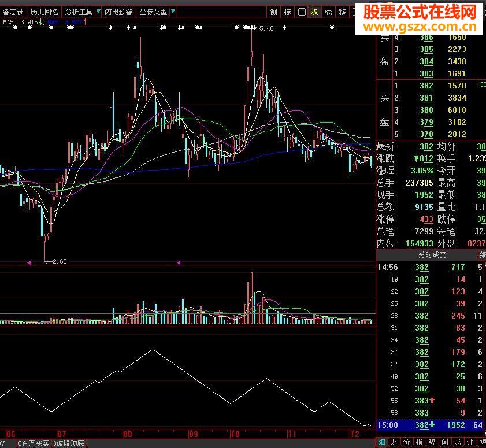Viewport: 486px width, 448px height.
Task: Open the 田 multi-chart layout icon
Action: coord(301,12)
